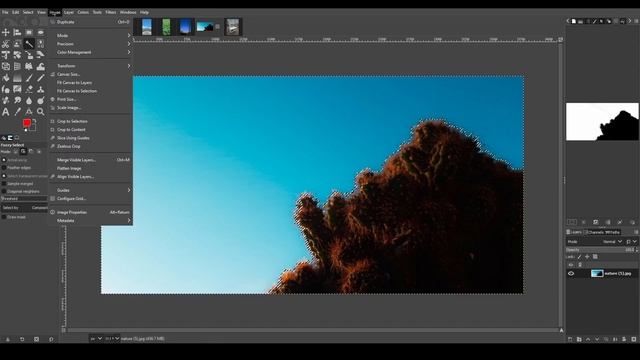640x360 pixels.
Task: Switch to the Layers tab
Action: pyautogui.click(x=574, y=232)
